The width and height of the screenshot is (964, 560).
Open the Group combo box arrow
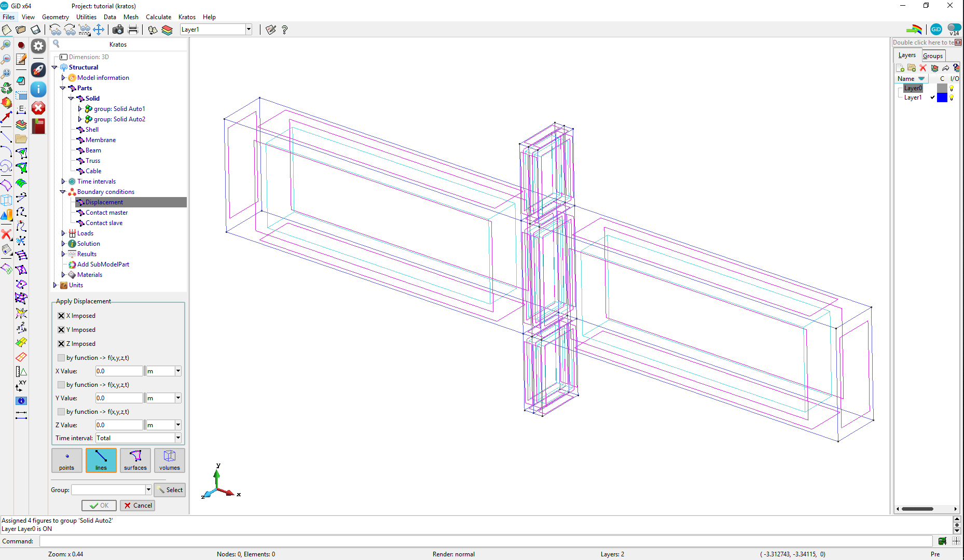pos(148,490)
